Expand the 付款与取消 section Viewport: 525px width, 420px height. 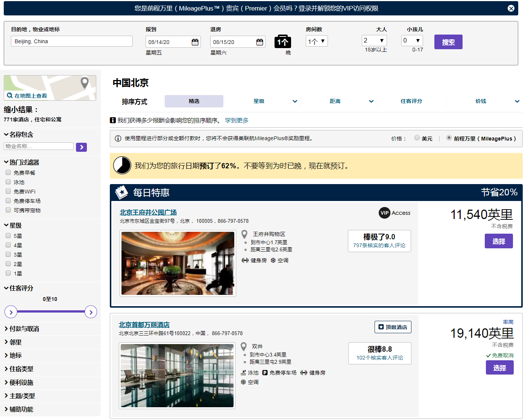(x=22, y=329)
